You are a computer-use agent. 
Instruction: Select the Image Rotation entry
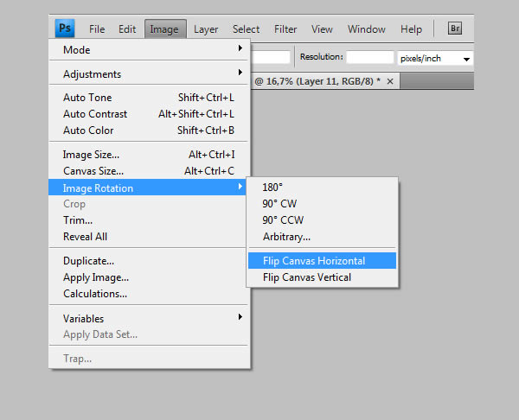147,188
